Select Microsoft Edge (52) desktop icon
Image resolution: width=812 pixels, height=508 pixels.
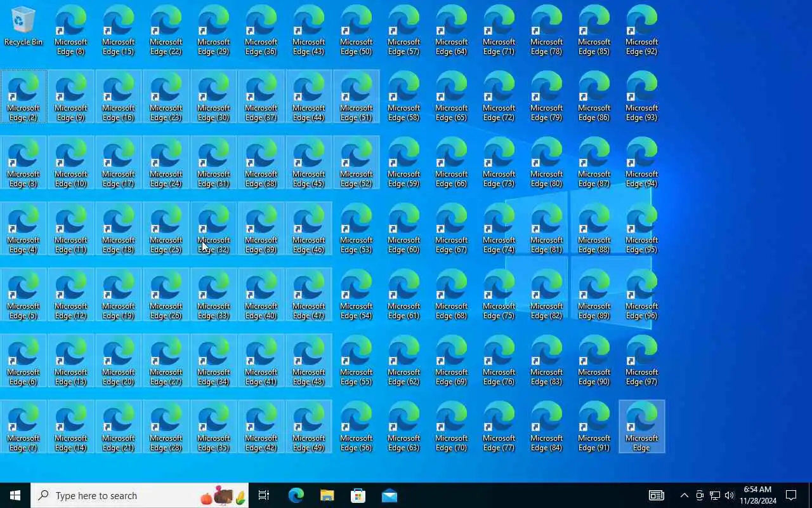(x=357, y=163)
